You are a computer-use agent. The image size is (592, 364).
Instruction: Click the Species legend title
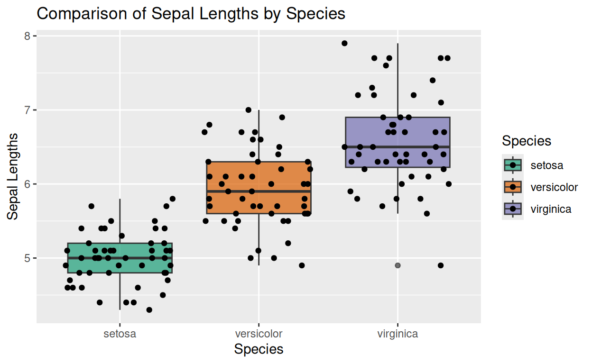click(x=527, y=141)
